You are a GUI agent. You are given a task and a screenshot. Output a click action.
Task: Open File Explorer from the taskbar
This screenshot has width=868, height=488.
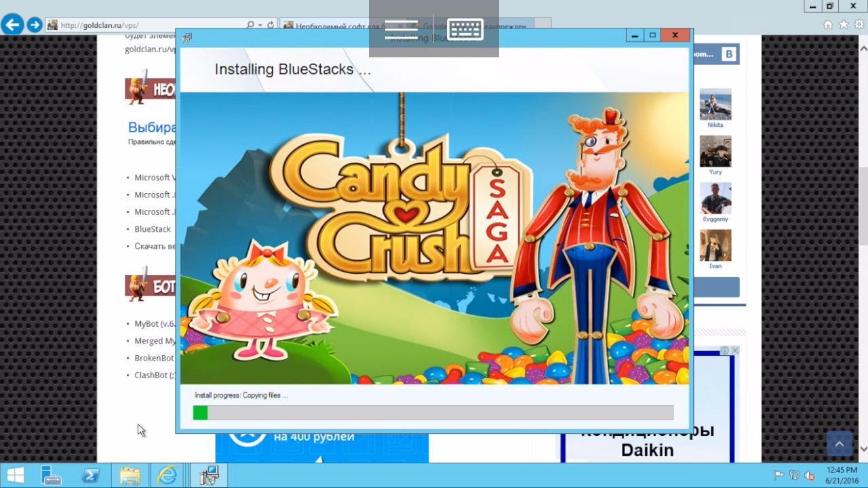point(130,475)
